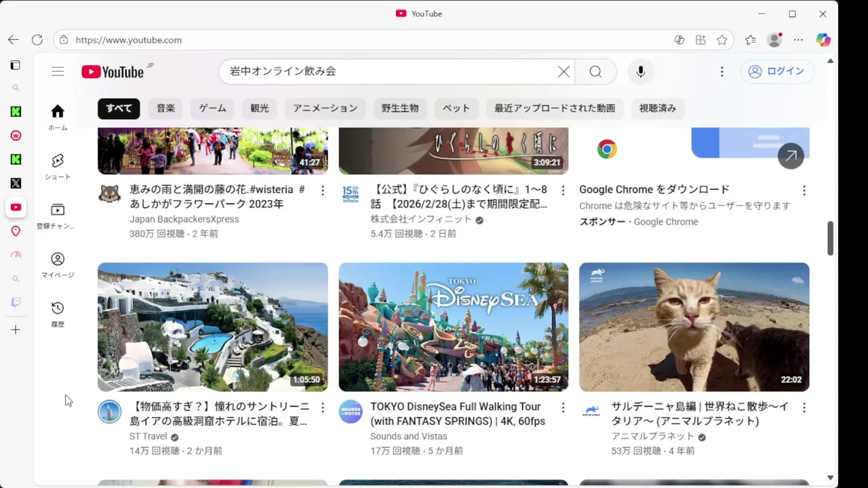Open the Sardinia cat video thumbnail
The width and height of the screenshot is (868, 488).
694,327
